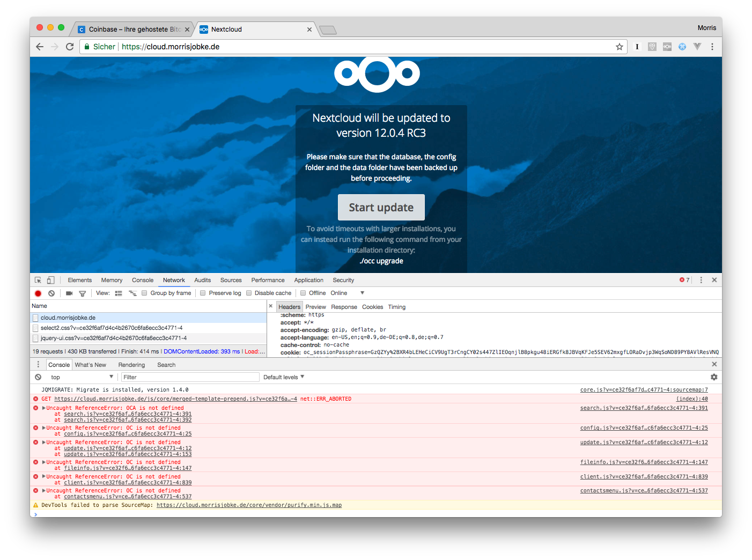
Task: Go back with the browser back arrow
Action: tap(40, 47)
